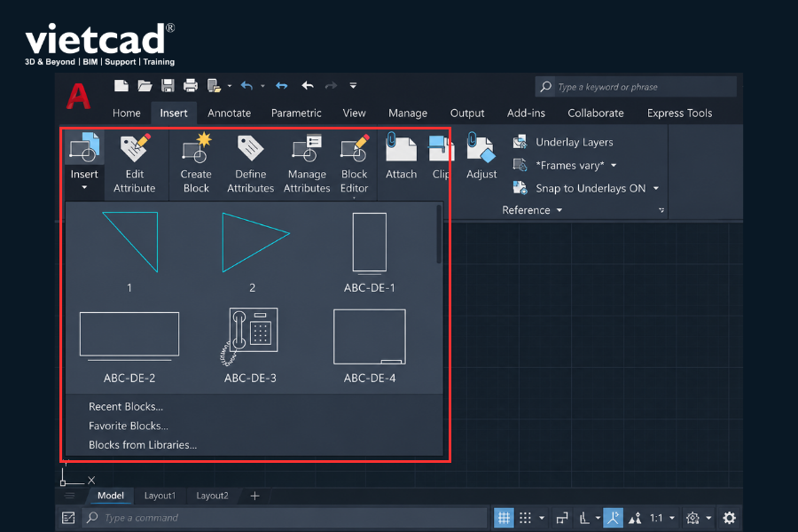
Task: Click the annotation visibility icon
Action: coord(635,518)
